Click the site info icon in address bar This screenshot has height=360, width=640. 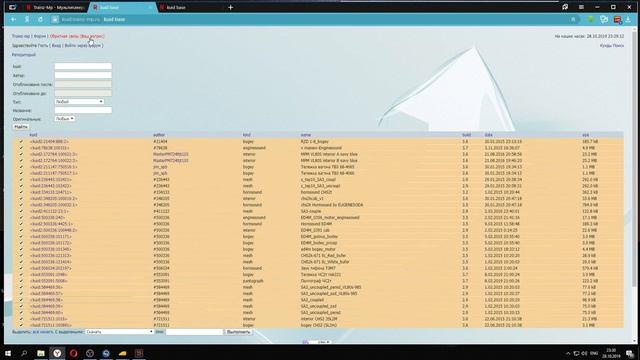55,20
